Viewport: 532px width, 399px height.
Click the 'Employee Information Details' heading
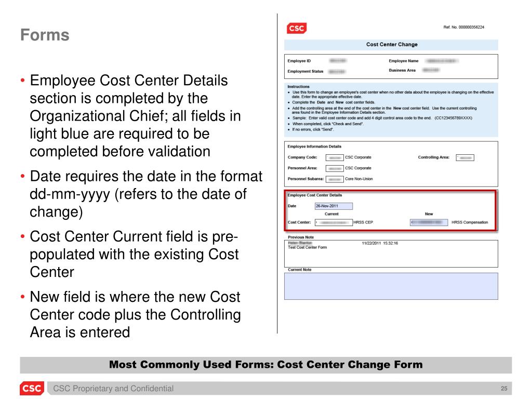pos(314,147)
